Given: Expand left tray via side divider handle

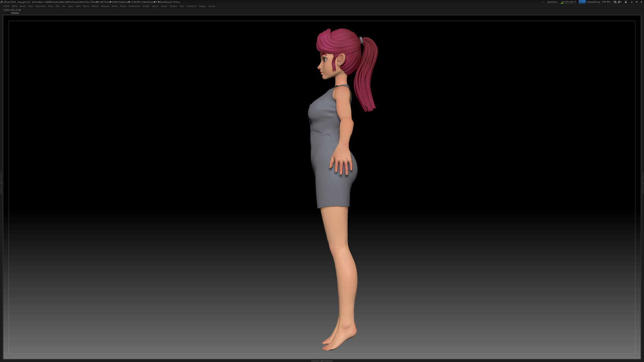Looking at the screenshot, I should [1, 183].
